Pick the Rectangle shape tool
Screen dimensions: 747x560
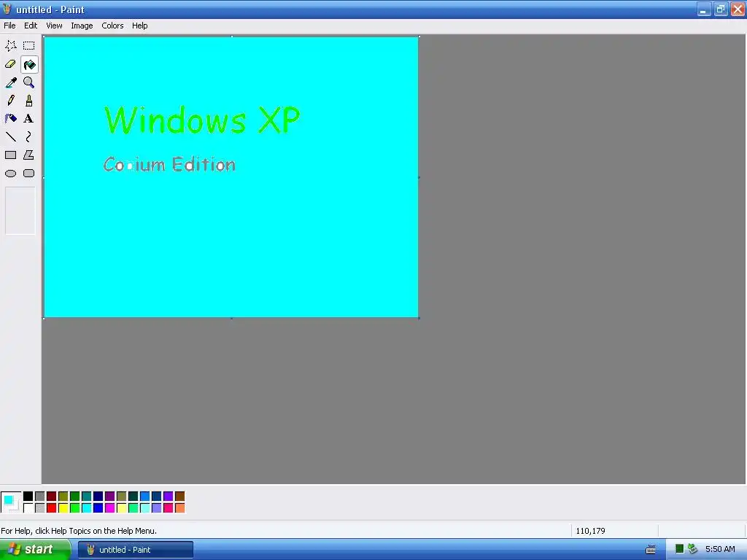coord(10,155)
